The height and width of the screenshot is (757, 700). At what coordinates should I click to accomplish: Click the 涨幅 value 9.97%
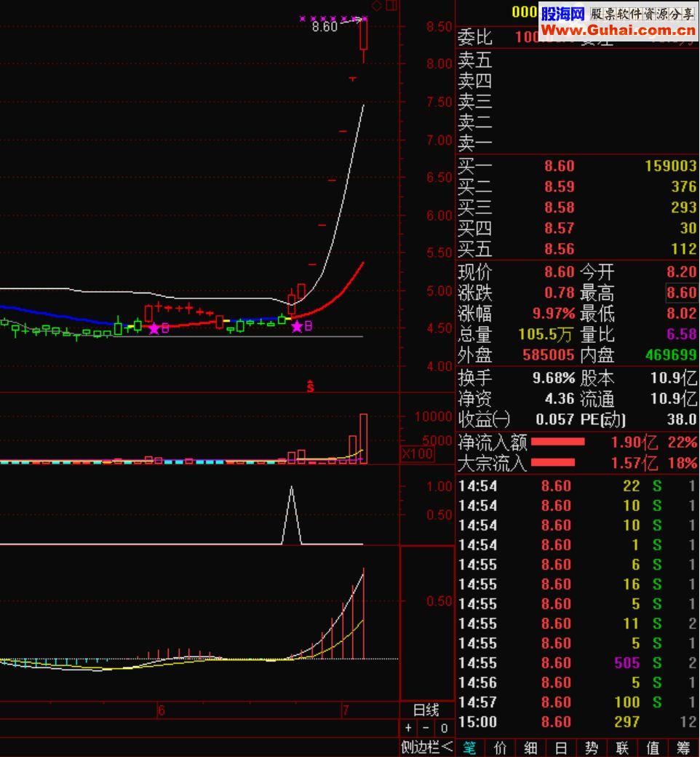(554, 313)
